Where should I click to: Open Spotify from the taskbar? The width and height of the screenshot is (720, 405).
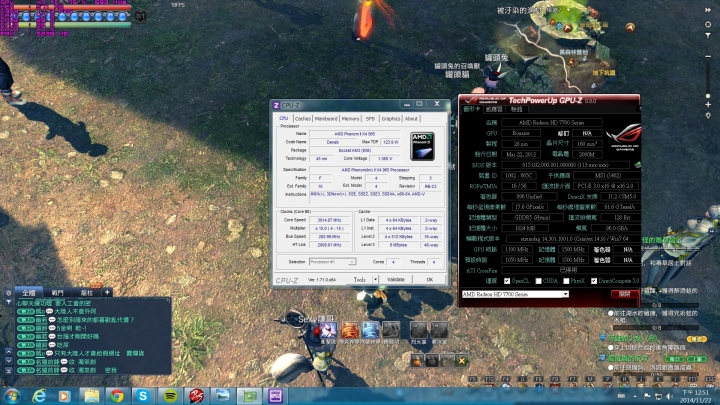(170, 396)
